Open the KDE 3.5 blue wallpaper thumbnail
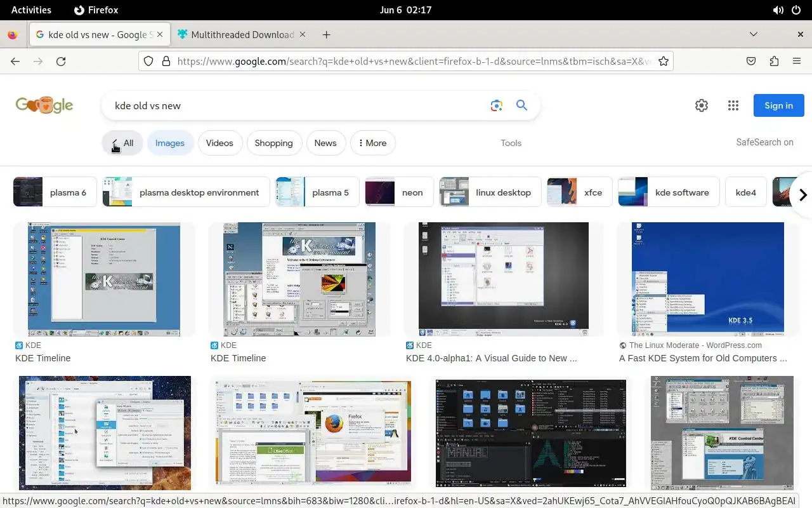 click(708, 279)
